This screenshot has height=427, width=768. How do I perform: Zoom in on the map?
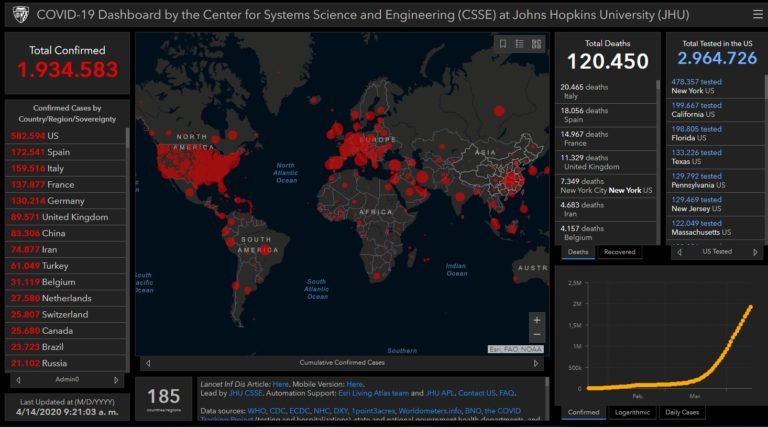[x=537, y=320]
